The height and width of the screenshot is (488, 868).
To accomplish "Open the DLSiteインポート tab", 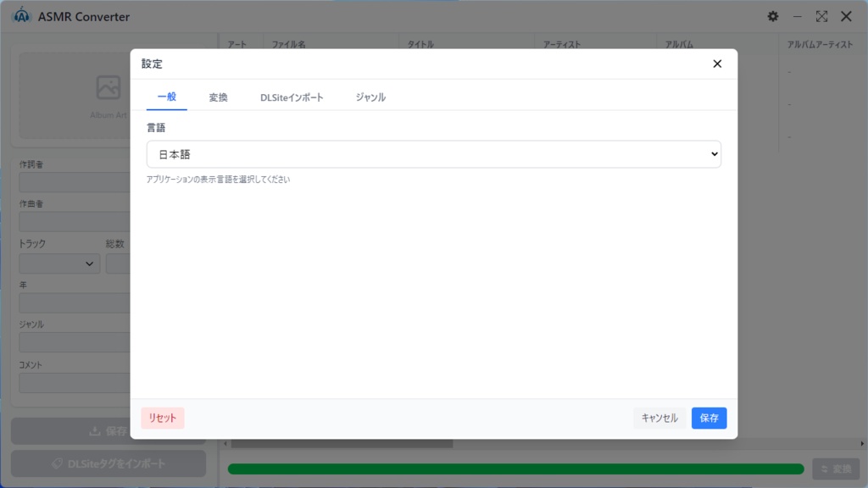I will [x=292, y=97].
